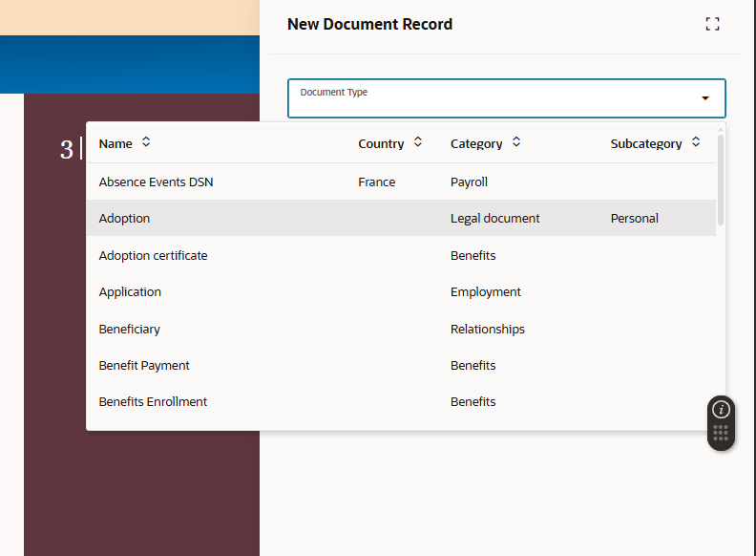Click the Relationships category cell
756x556 pixels.
point(488,330)
